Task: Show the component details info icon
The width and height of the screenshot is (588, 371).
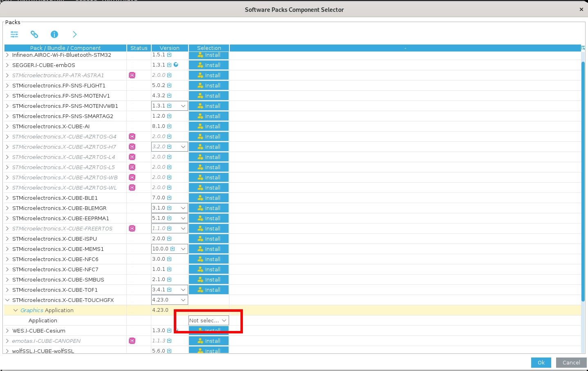Action: [x=54, y=34]
